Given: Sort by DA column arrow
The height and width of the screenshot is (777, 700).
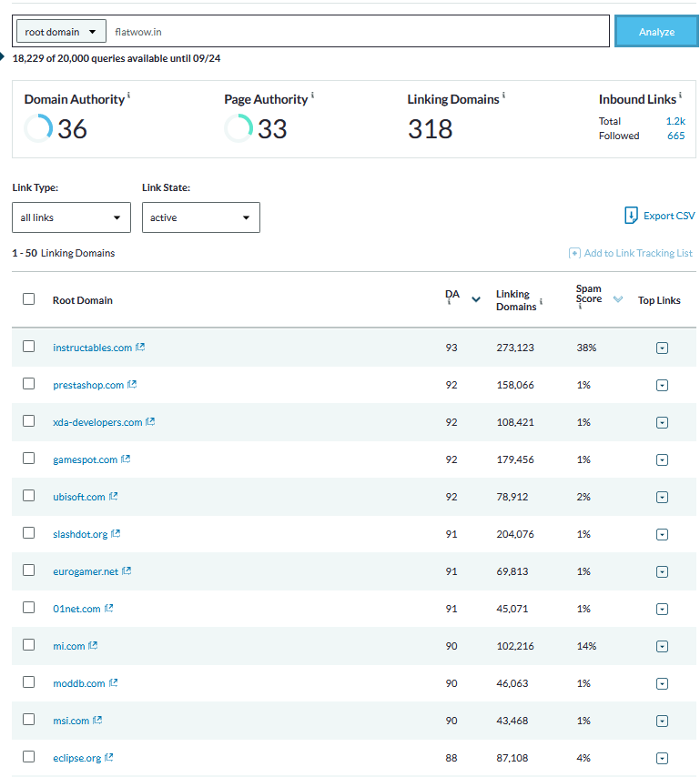Looking at the screenshot, I should (475, 299).
